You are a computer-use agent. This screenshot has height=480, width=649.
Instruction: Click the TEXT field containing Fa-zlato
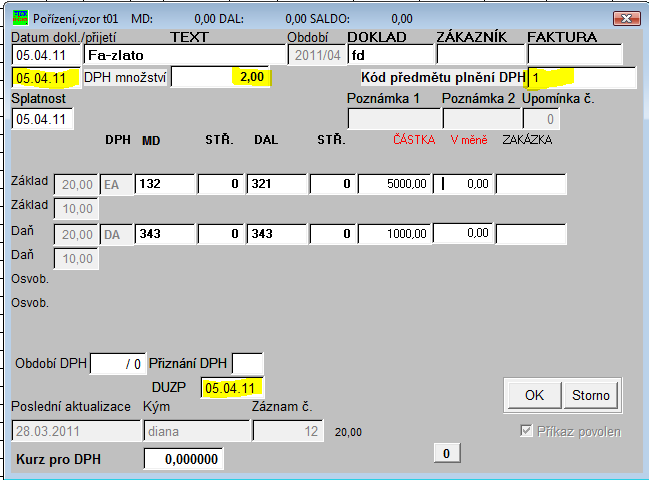click(185, 55)
